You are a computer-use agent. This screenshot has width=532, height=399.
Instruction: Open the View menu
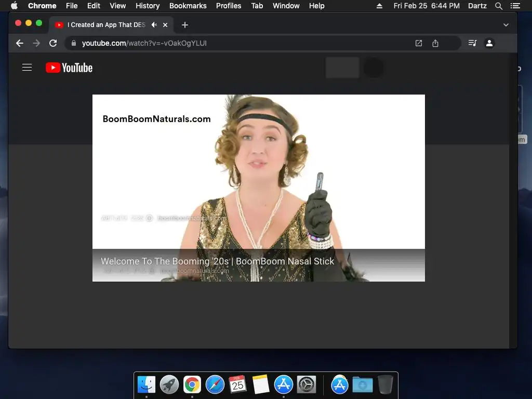(x=118, y=6)
